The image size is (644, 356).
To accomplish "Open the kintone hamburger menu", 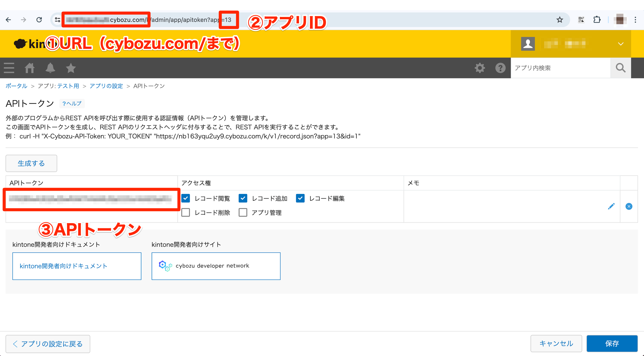I will 9,68.
